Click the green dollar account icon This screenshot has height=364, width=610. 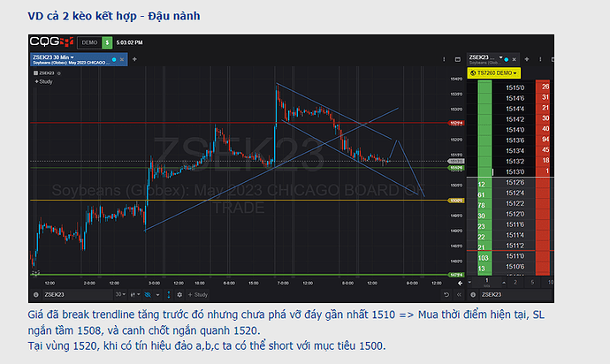107,42
